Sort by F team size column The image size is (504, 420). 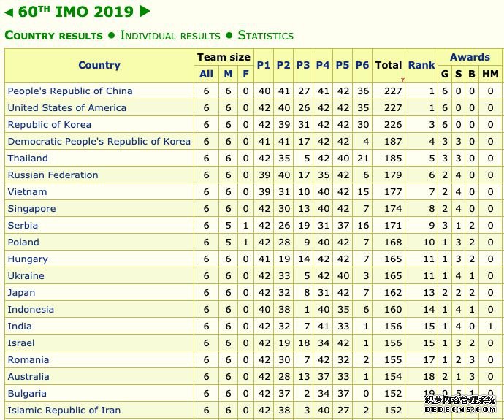click(245, 74)
